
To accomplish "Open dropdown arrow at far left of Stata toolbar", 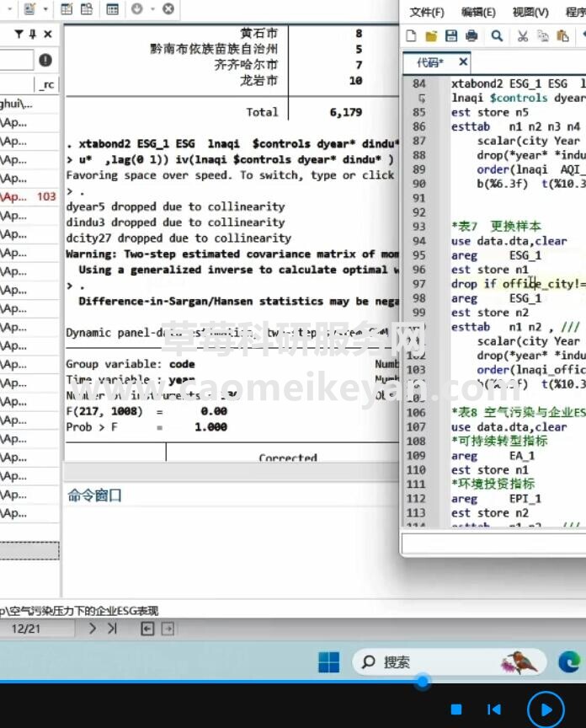I will click(x=10, y=8).
